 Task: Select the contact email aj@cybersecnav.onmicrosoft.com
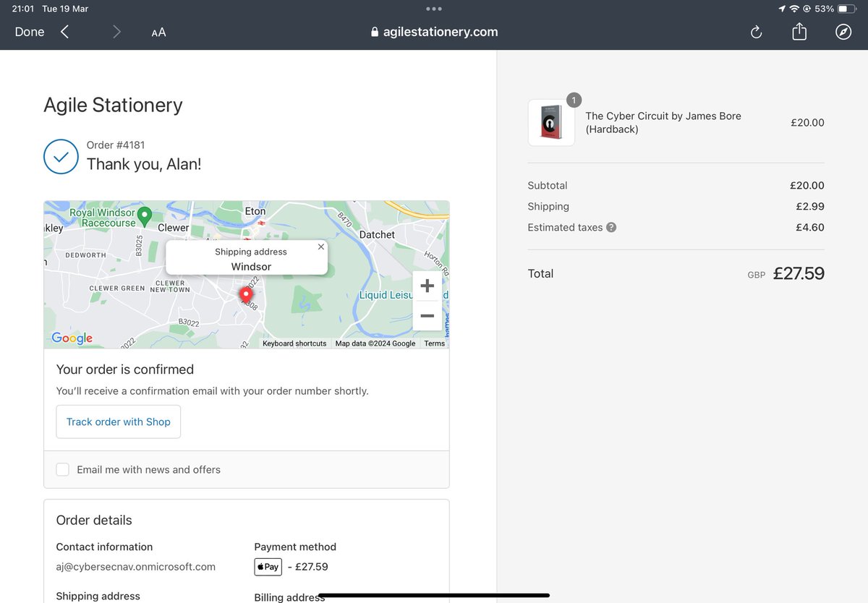pyautogui.click(x=136, y=567)
